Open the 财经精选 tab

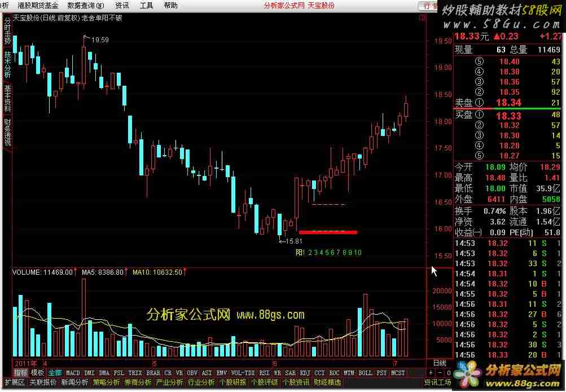327,382
